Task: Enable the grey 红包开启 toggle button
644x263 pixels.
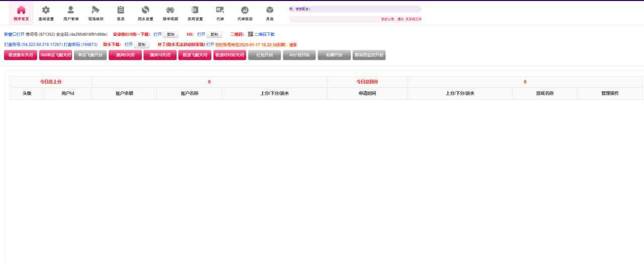Action: [x=265, y=55]
